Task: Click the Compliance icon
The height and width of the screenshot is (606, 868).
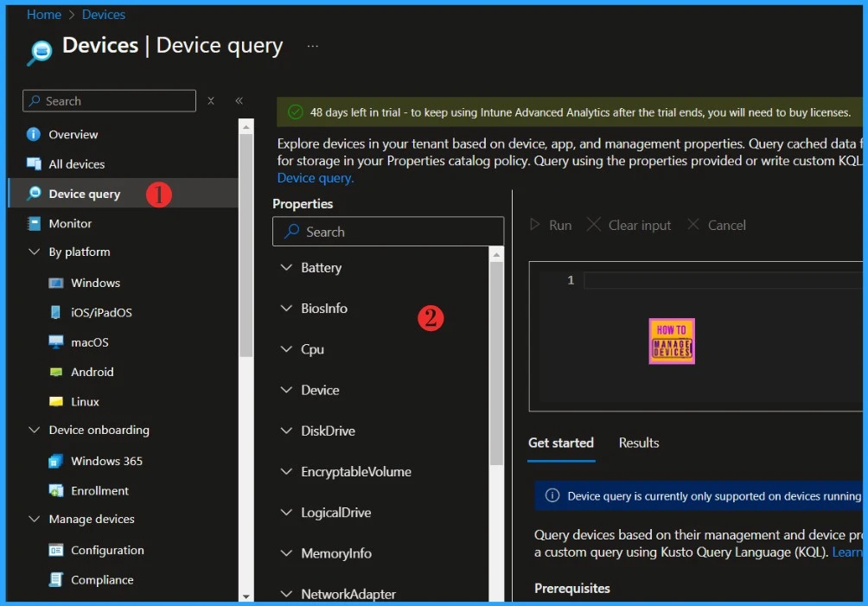Action: coord(56,579)
